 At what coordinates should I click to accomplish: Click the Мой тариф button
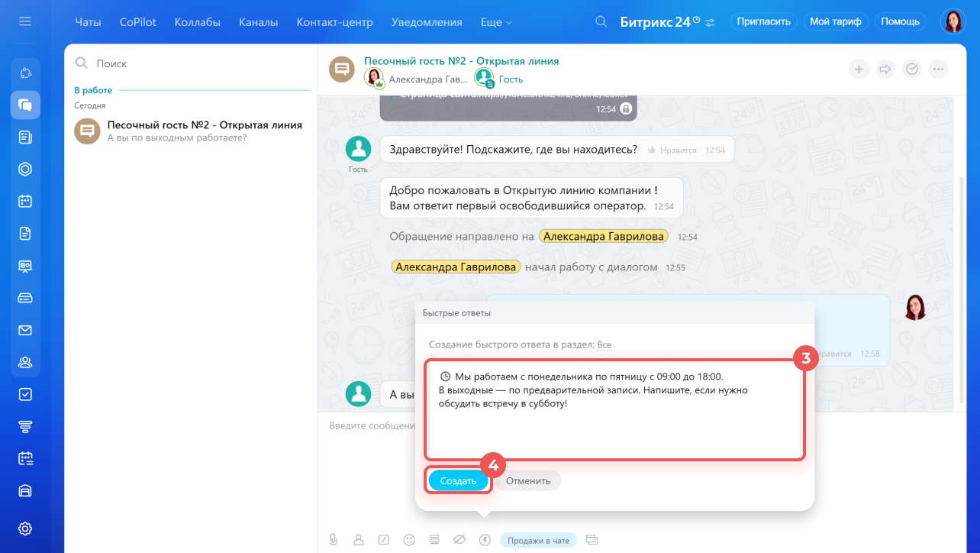836,21
